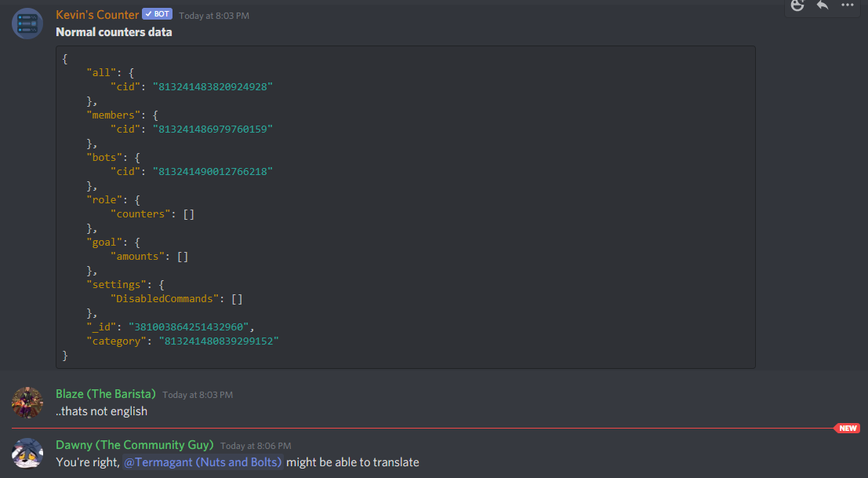Click the 8:03 PM timestamp on bot message
The width and height of the screenshot is (868, 478).
click(x=214, y=16)
